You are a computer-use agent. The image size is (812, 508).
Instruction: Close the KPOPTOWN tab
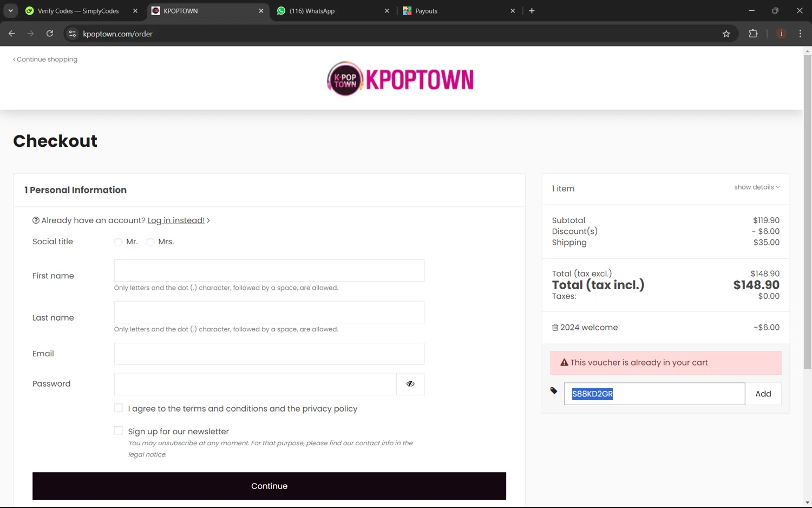click(261, 11)
